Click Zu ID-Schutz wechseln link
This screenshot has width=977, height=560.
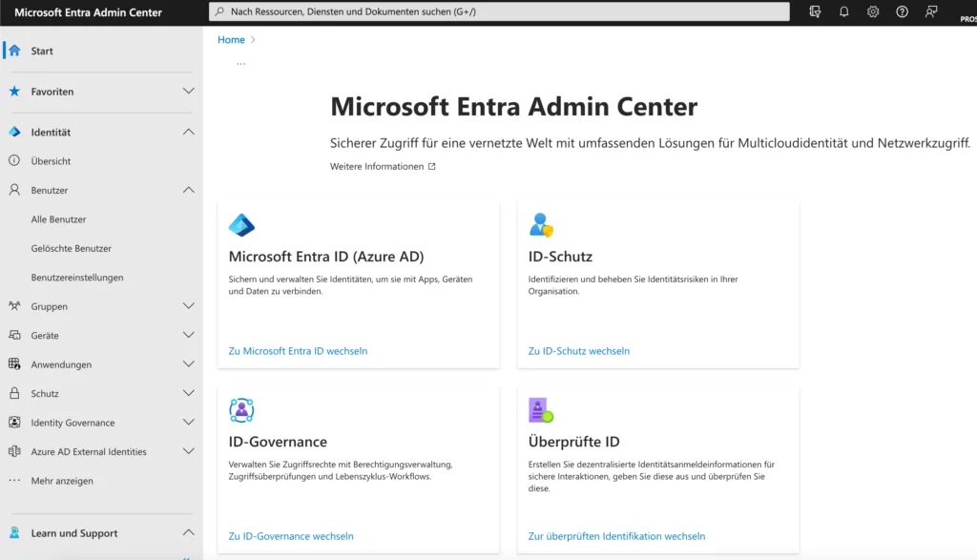point(579,351)
